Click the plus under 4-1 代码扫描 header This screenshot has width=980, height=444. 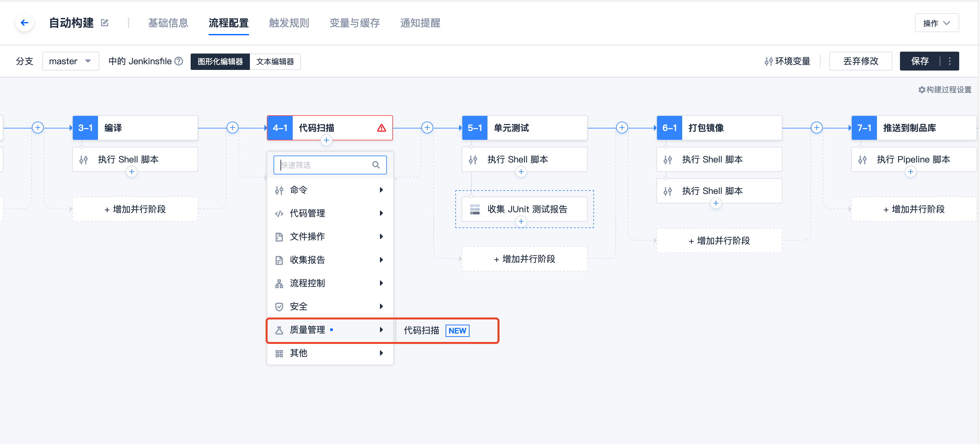(326, 140)
